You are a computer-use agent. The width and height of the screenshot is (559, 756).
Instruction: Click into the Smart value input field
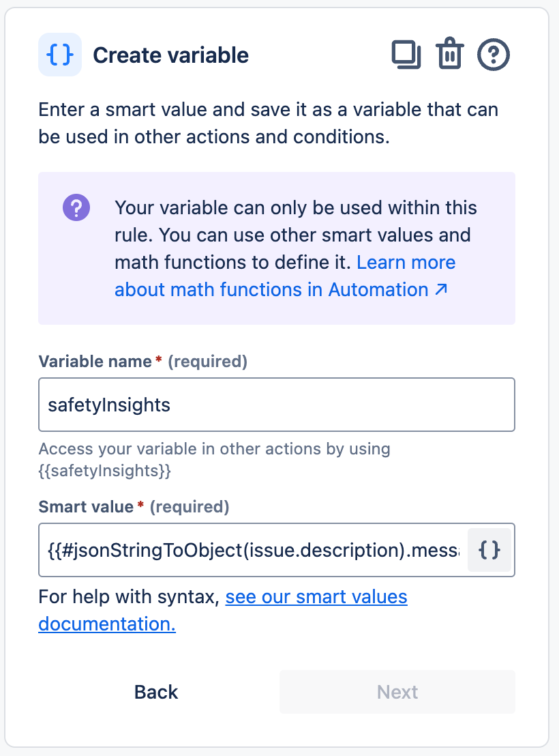coord(252,549)
